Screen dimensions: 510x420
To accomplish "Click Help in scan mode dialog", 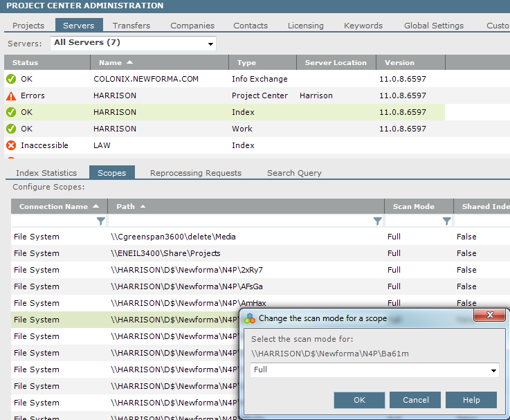I will [471, 400].
